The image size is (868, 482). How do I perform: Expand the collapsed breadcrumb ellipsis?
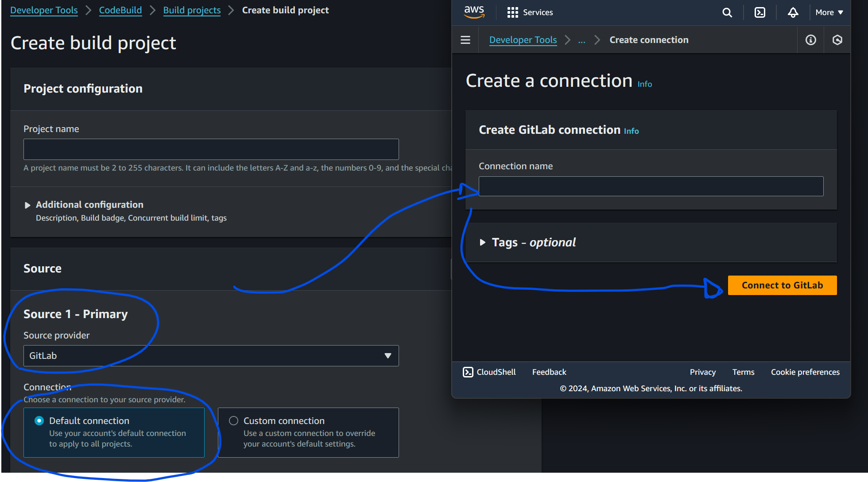coord(582,40)
